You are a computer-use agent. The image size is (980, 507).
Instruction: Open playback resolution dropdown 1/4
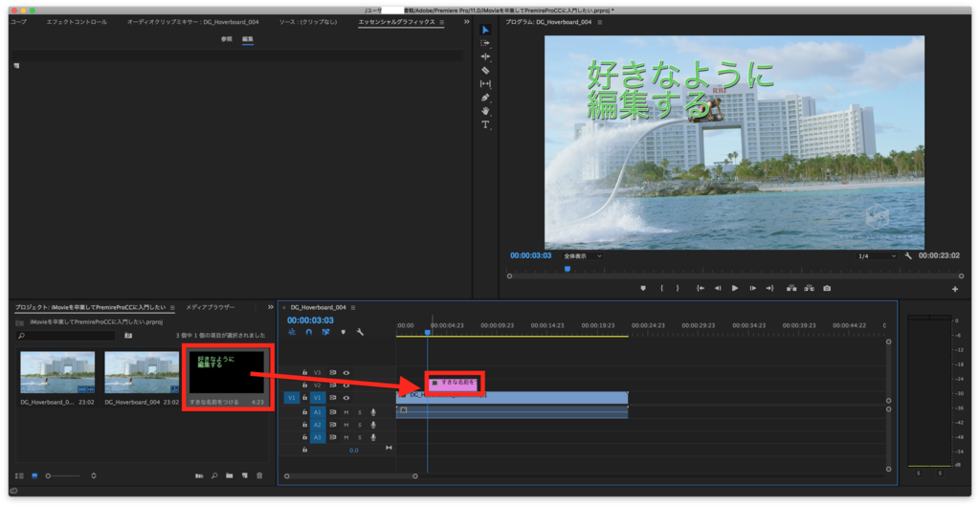point(877,256)
